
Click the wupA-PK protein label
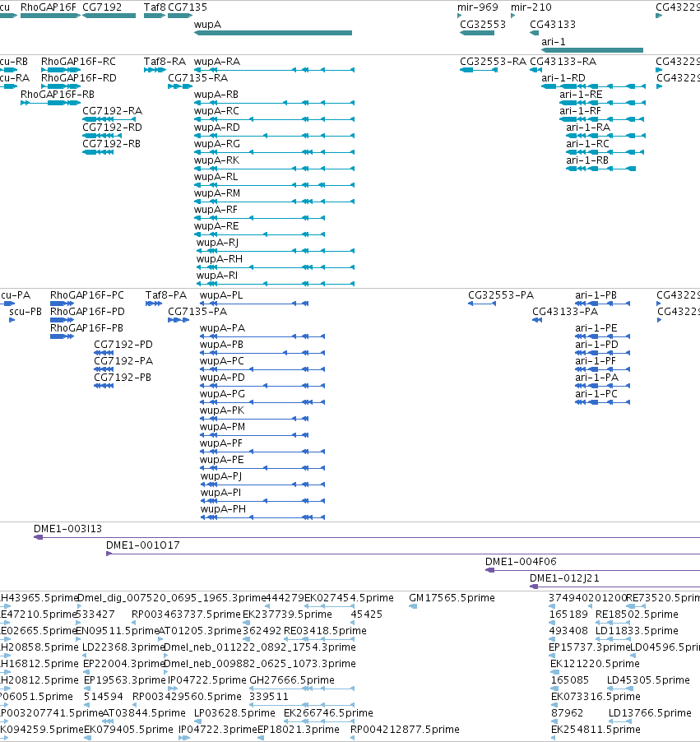pos(222,410)
